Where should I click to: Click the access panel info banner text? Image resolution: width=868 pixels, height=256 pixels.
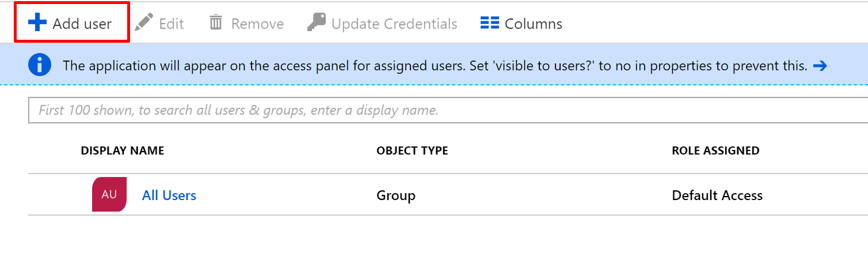pos(435,66)
